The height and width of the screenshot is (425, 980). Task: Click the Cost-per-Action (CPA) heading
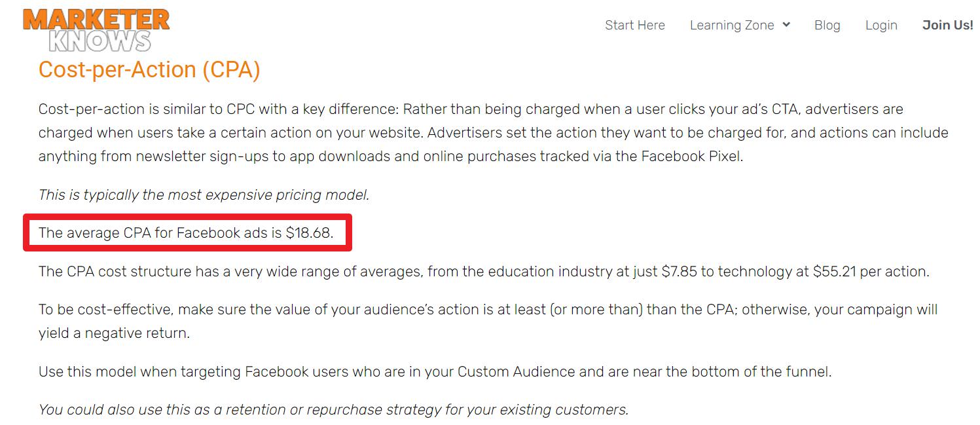pyautogui.click(x=151, y=69)
